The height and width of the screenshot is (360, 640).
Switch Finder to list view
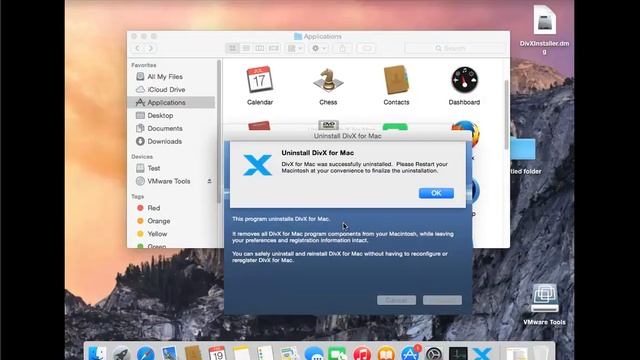pyautogui.click(x=246, y=48)
